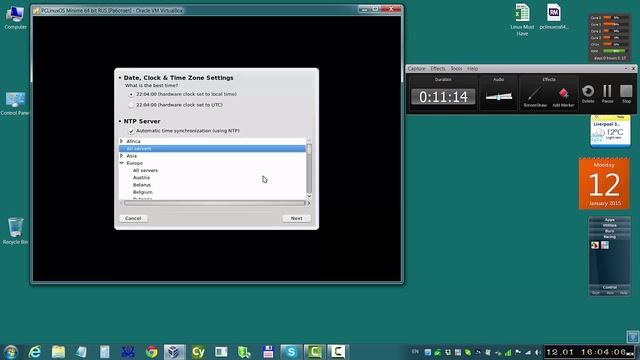Open Google Chrome from the taskbar
Screen dimensions: 640x360
[x=151, y=351]
